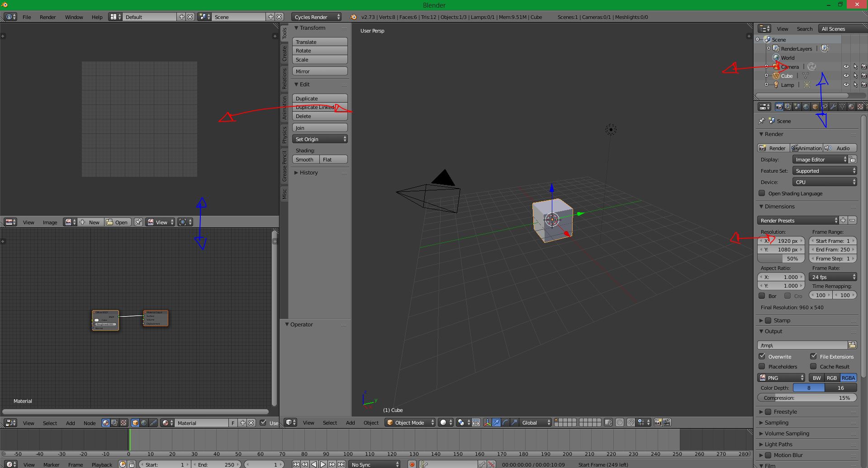Open the Render Layers properties tab icon

788,107
